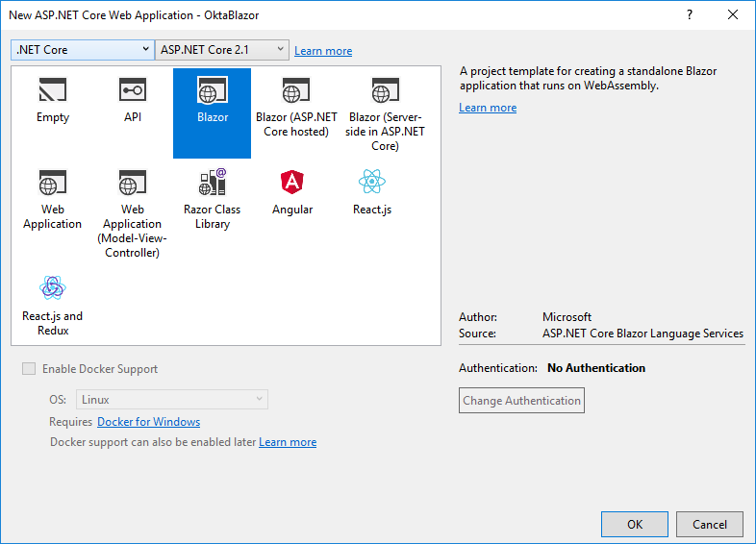Open the .NET Core framework dropdown
756x544 pixels.
83,49
